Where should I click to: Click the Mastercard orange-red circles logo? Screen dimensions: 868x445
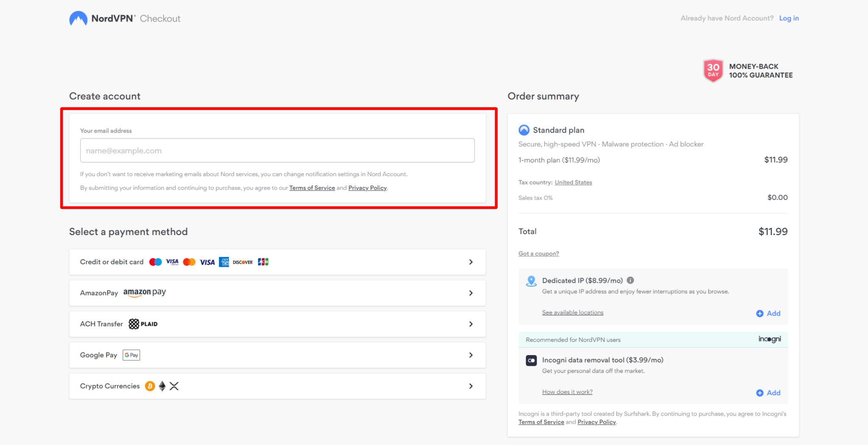tap(189, 262)
